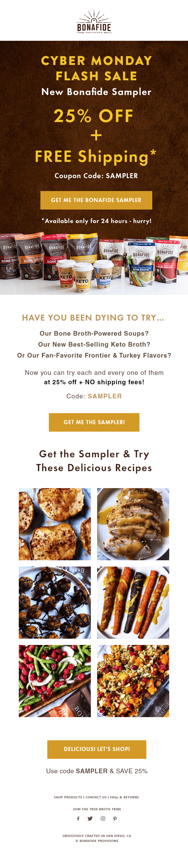
Task: Open the Twitter bird icon
Action: [x=90, y=818]
